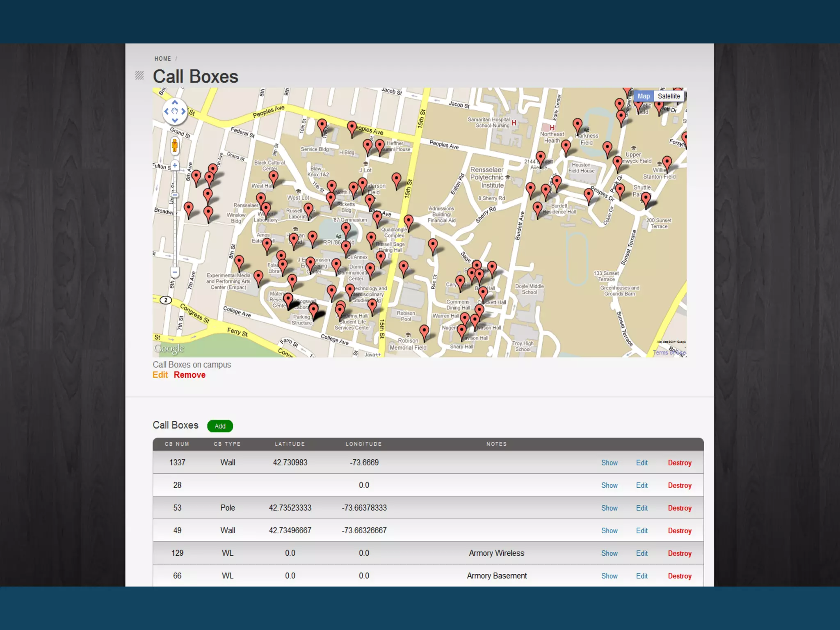Click red Remove link below map
Screen dimensions: 840x630
pyautogui.click(x=189, y=375)
